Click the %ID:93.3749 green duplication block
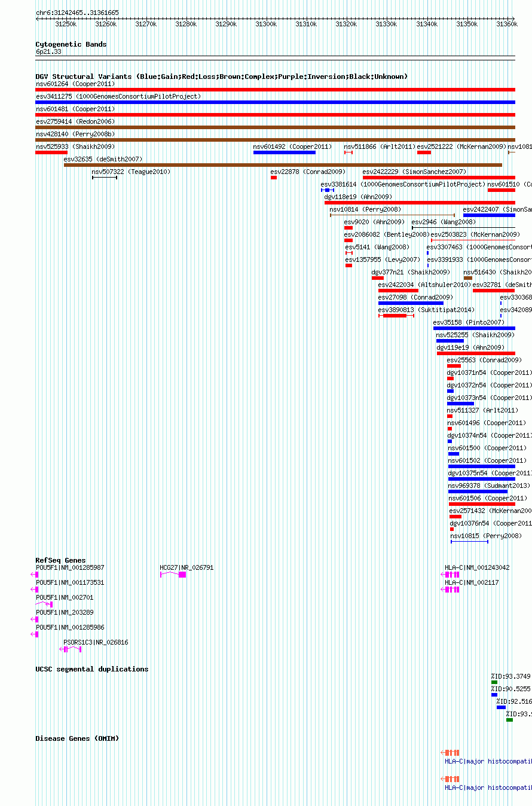The image size is (532, 806). tap(494, 682)
